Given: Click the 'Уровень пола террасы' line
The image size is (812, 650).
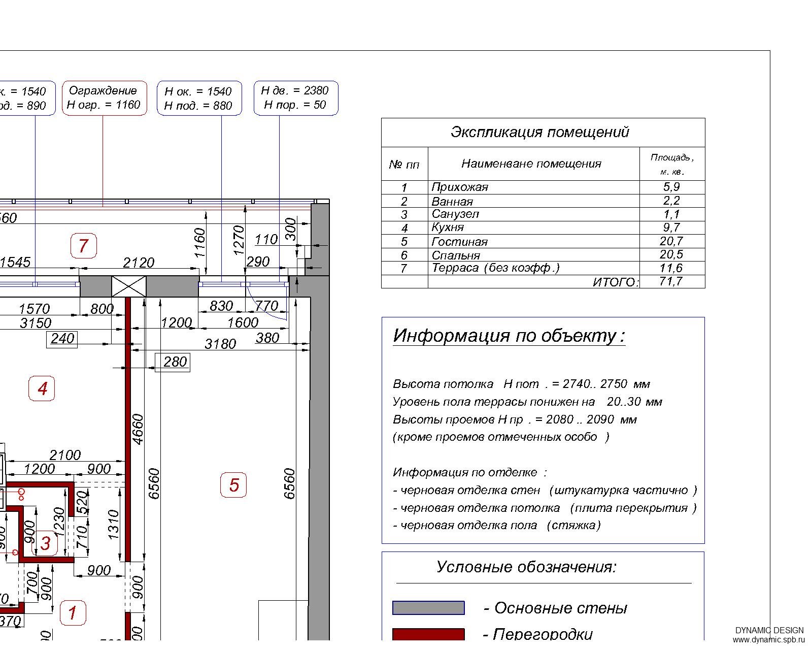Looking at the screenshot, I should (527, 402).
